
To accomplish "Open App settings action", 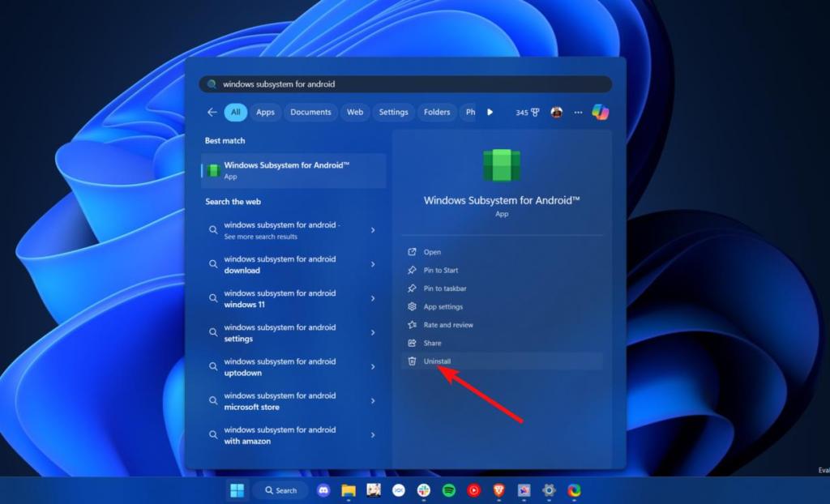I will 502,306.
